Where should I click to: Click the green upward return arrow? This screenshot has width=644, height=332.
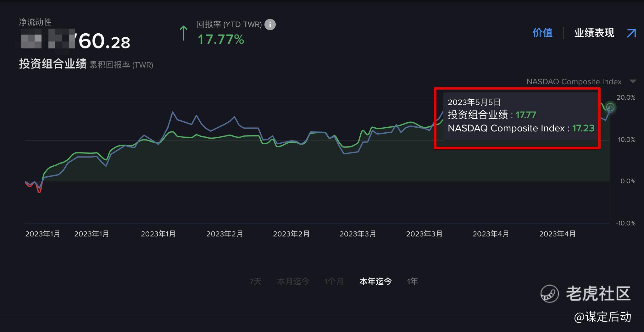[184, 33]
